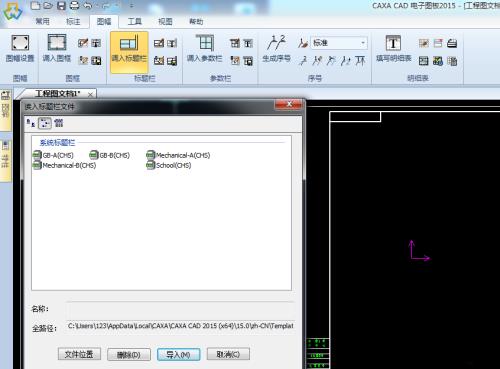
Task: Click the 调入标题栏 load title block icon
Action: pos(129,43)
